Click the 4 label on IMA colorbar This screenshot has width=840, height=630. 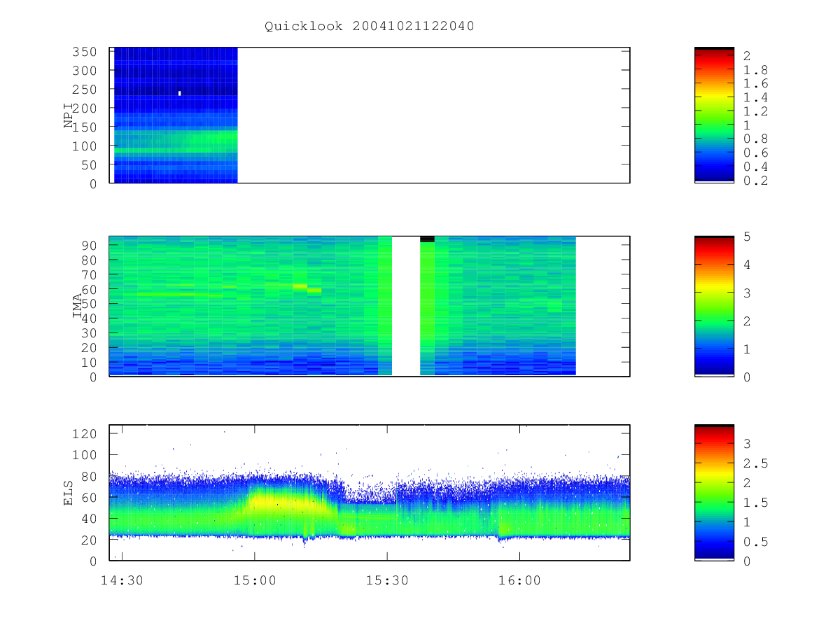point(747,265)
